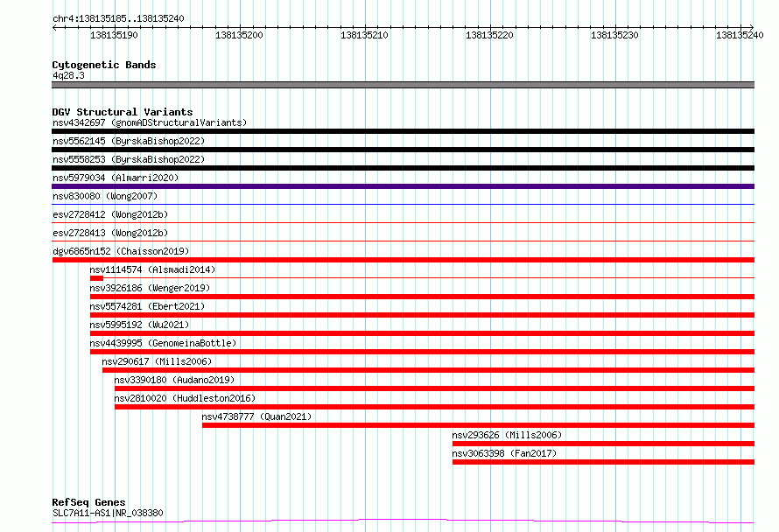Click the SLC7A11-AS1|NR_038380 gene label
The image size is (779, 532).
coord(108,513)
